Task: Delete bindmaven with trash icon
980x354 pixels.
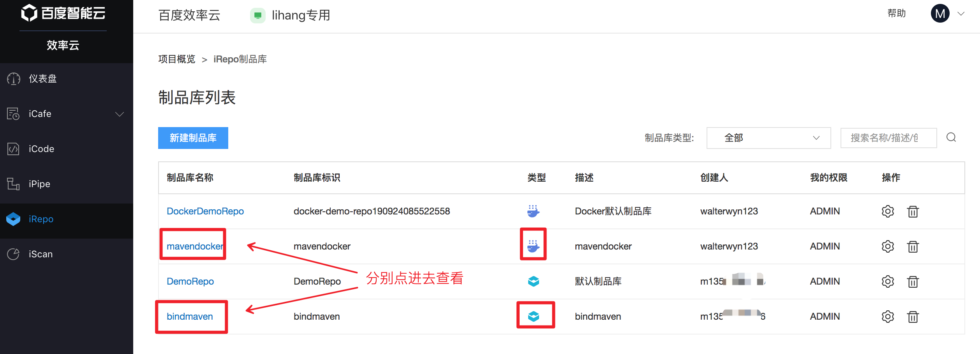Action: [913, 317]
